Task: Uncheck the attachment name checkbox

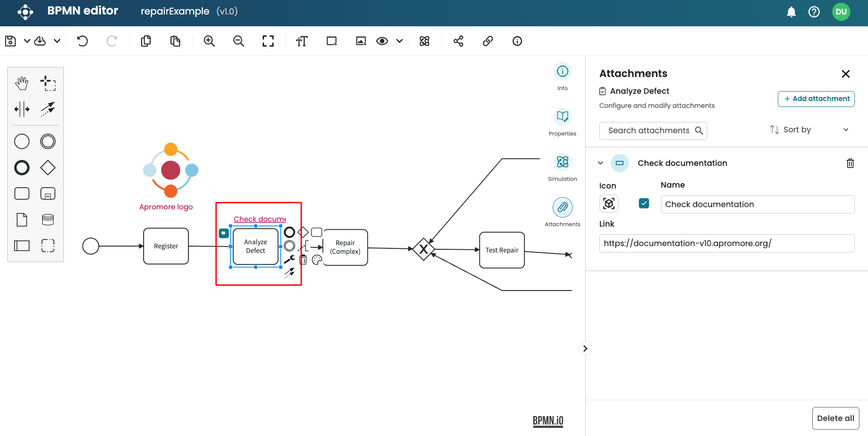Action: point(644,203)
